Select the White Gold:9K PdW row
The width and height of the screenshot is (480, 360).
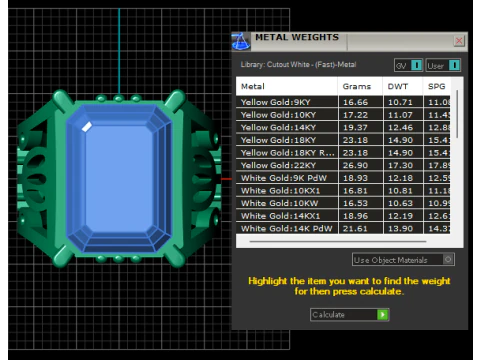click(343, 178)
